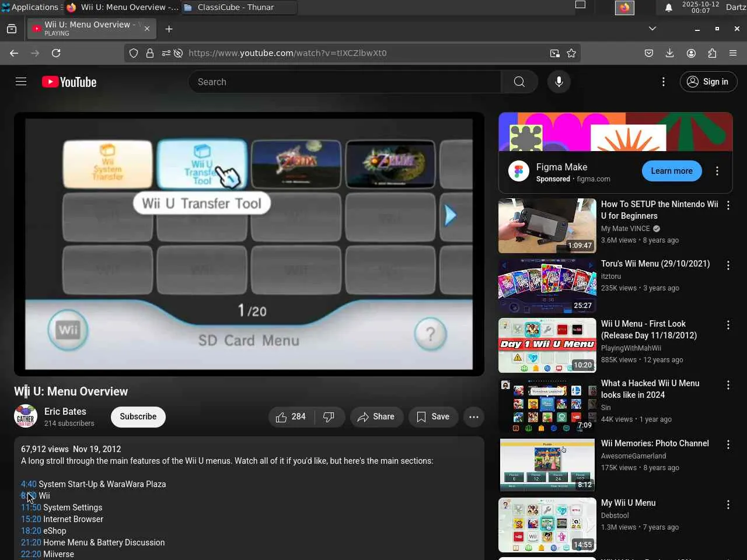Jump to 18:20 eShop timestamp

coord(31,531)
